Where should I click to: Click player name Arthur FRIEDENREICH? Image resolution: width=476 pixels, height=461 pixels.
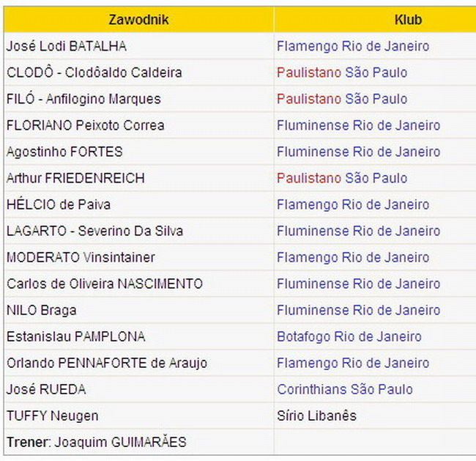point(75,178)
